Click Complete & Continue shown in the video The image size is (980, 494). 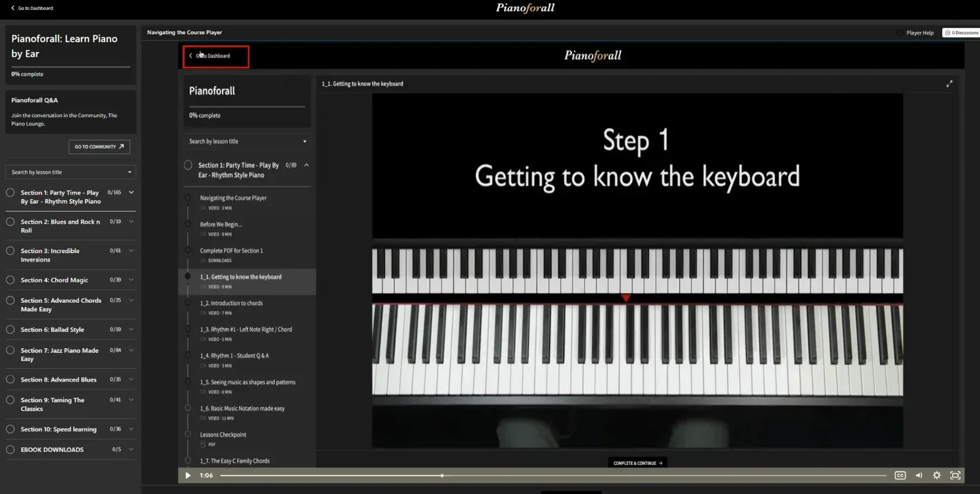click(x=638, y=463)
